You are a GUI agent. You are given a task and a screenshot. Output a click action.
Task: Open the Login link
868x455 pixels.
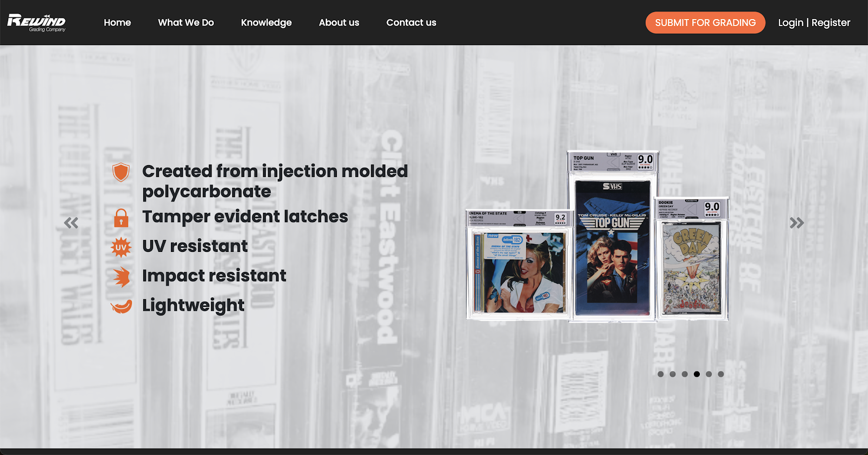[790, 22]
